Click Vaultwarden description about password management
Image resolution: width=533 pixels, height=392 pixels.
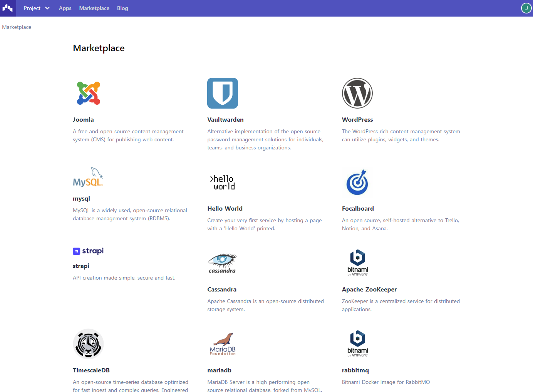(265, 140)
